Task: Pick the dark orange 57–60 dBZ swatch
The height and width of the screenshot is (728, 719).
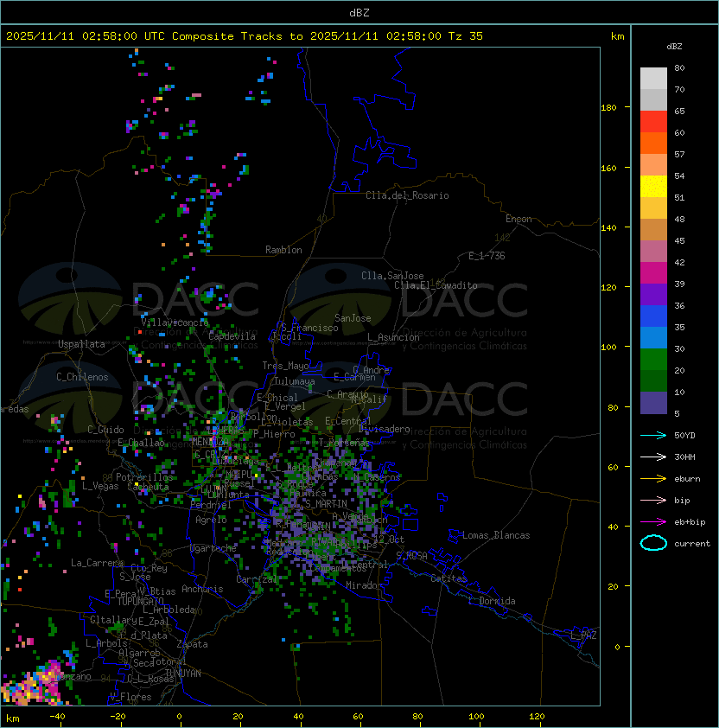Action: pos(653,143)
